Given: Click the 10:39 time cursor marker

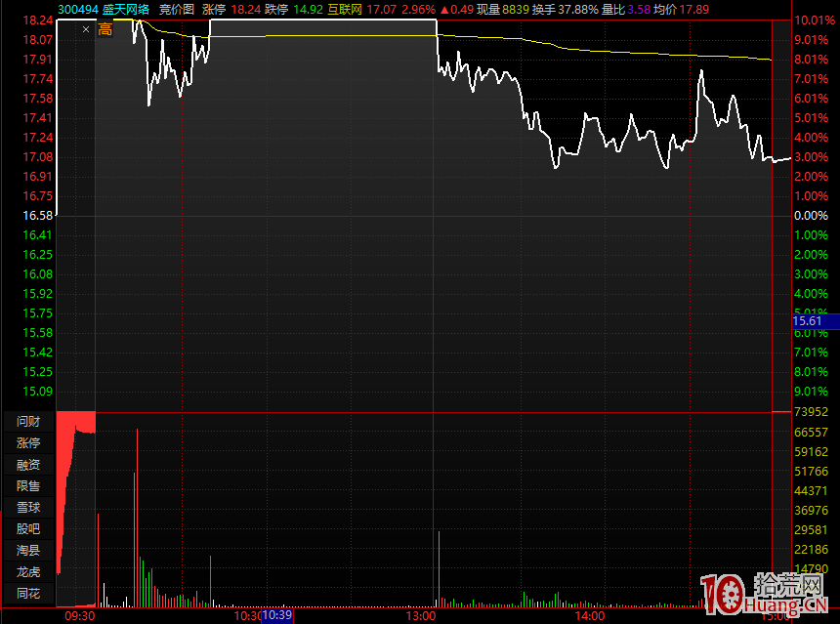Looking at the screenshot, I should click(x=277, y=615).
